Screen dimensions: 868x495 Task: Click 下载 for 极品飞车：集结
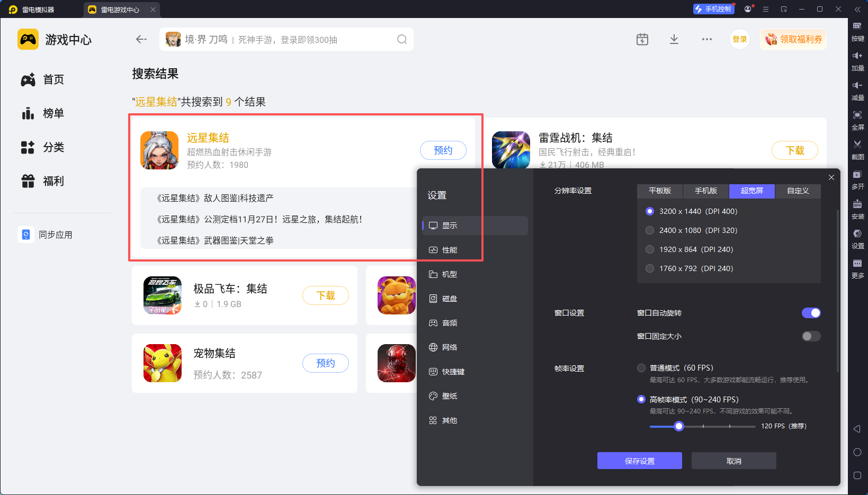click(326, 295)
